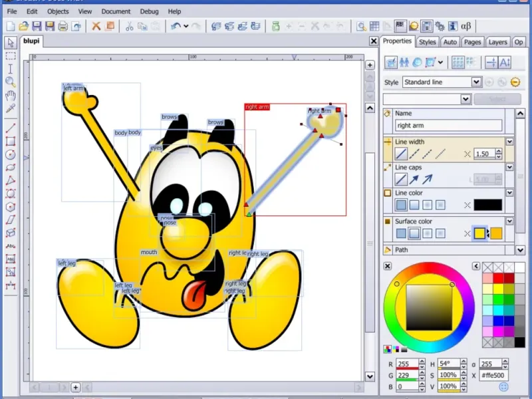Select the ellipse shape tool
This screenshot has width=532, height=399.
11,168
